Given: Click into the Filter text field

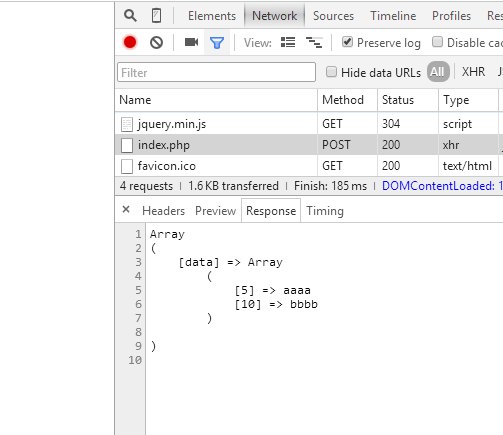Looking at the screenshot, I should [216, 72].
